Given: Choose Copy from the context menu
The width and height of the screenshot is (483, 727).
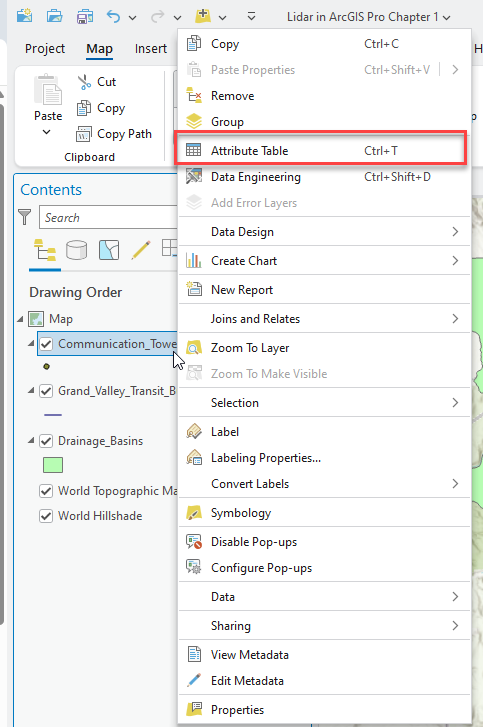Looking at the screenshot, I should [x=324, y=44].
